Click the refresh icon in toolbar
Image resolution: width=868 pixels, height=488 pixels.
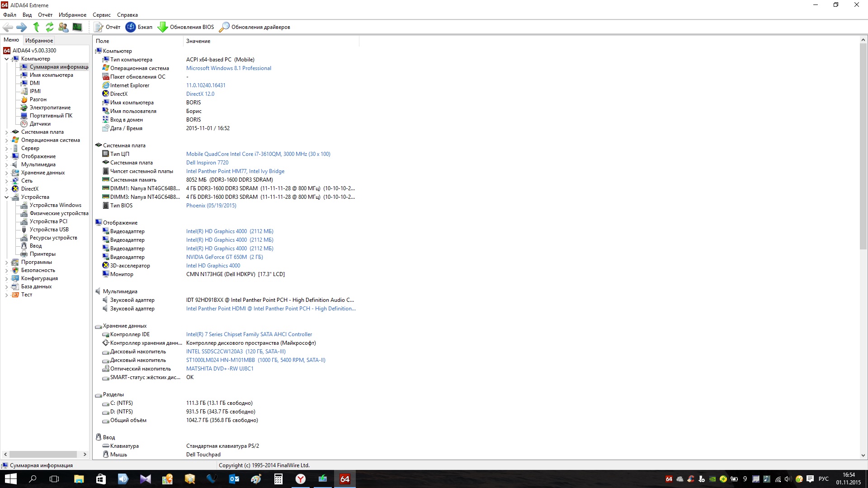click(50, 27)
